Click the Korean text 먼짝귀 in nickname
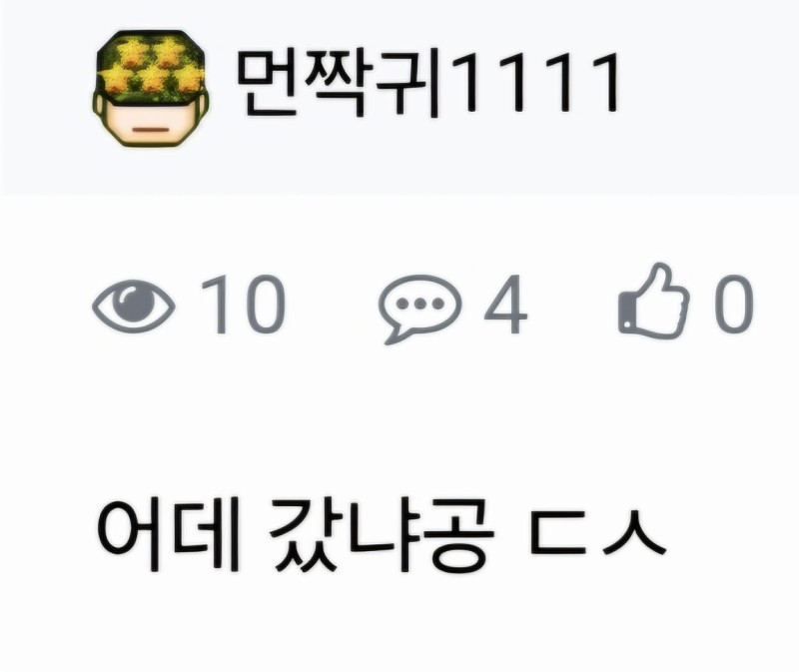This screenshot has height=672, width=799. [339, 84]
